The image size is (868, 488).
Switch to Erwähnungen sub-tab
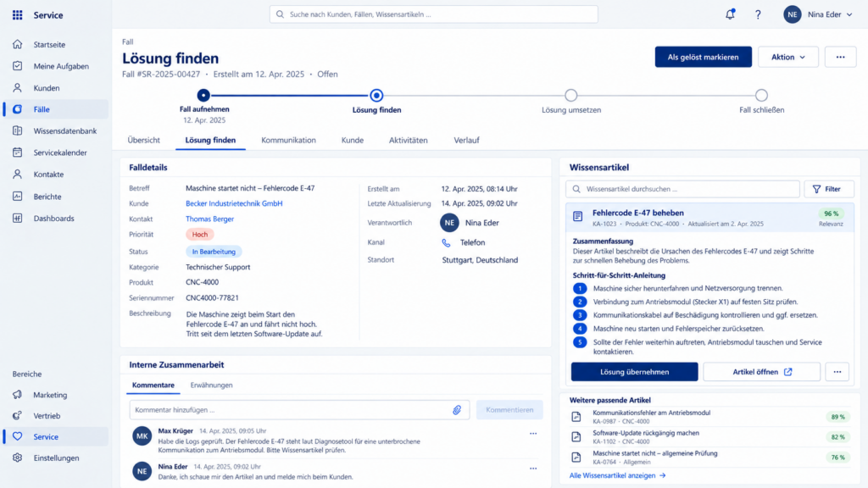211,385
